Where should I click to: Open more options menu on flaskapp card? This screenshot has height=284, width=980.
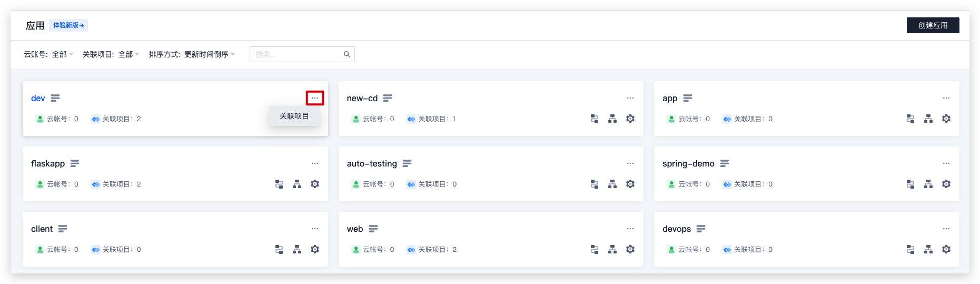click(x=314, y=163)
